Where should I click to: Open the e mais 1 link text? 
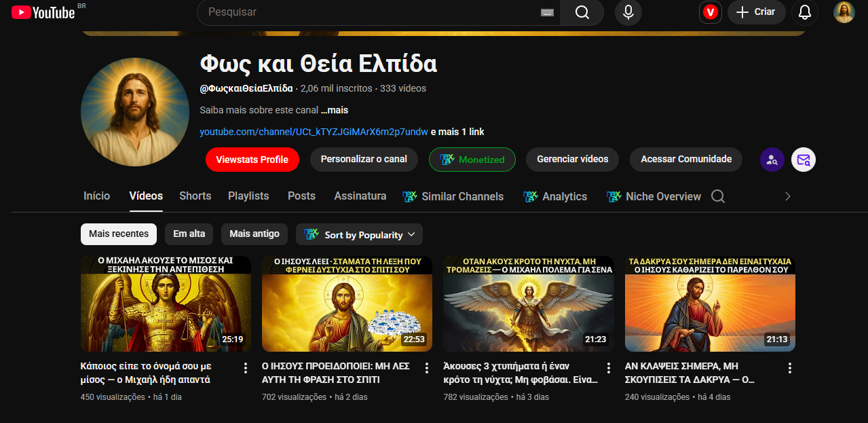457,132
